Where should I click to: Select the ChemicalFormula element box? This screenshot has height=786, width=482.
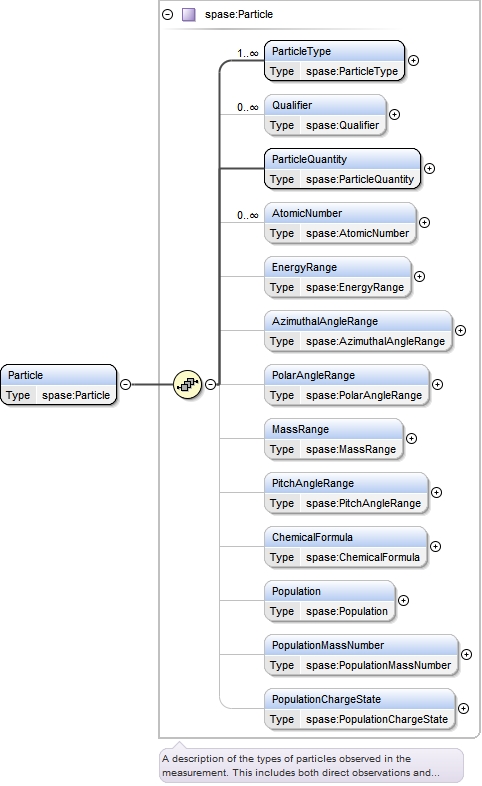(346, 547)
